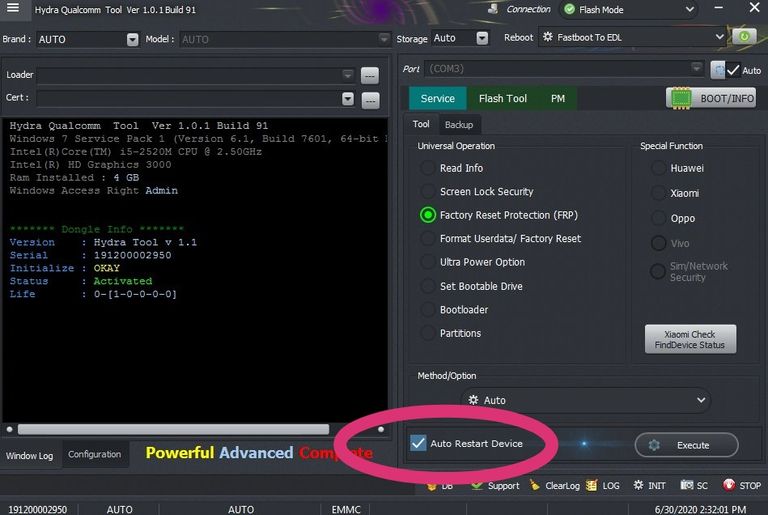Select Format Userdata/ Factory Reset option
The image size is (768, 515).
tap(428, 239)
